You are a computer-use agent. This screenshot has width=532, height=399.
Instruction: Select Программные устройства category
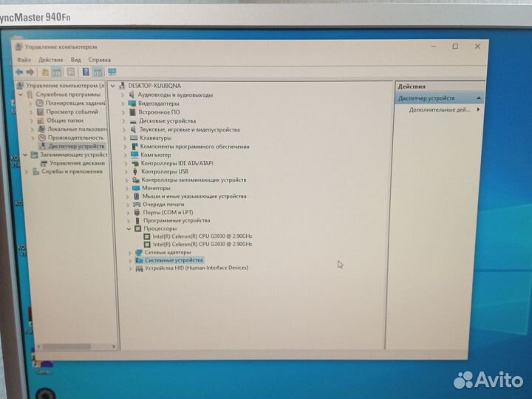[177, 220]
